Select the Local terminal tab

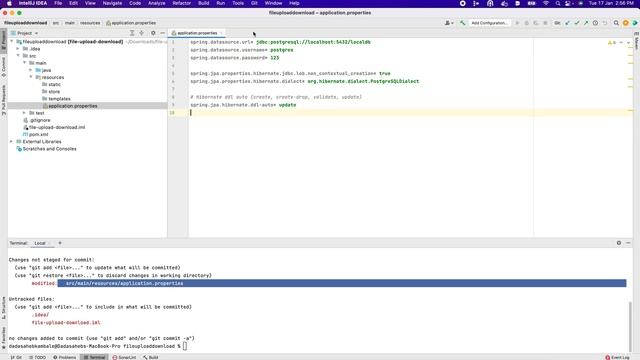click(x=40, y=243)
